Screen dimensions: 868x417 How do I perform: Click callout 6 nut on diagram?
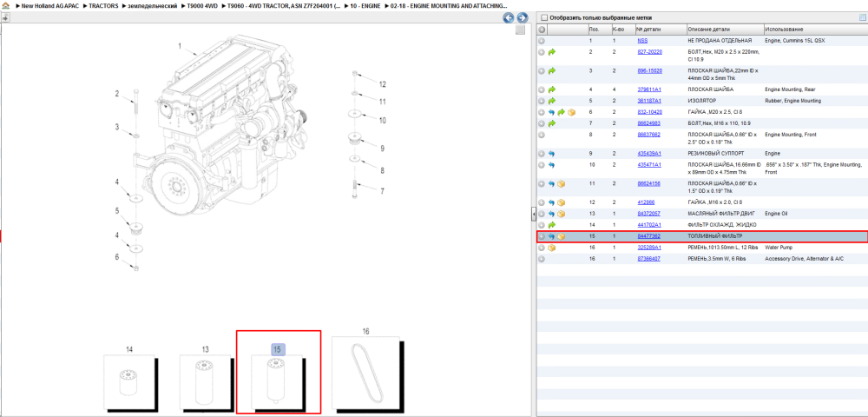[117, 256]
